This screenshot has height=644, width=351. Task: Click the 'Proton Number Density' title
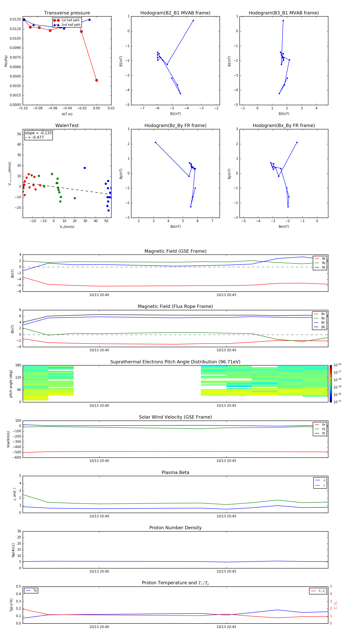(175, 528)
